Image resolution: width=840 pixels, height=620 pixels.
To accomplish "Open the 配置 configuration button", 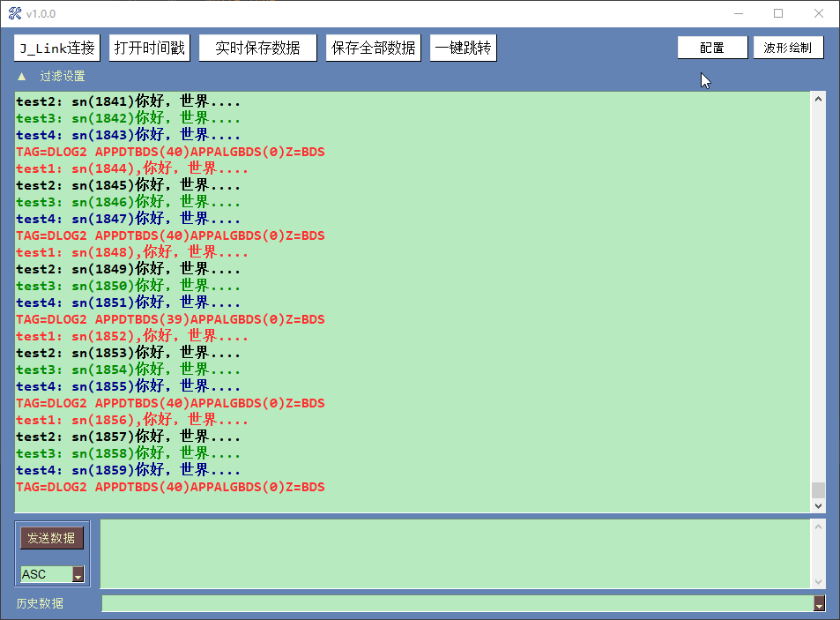I will 712,48.
